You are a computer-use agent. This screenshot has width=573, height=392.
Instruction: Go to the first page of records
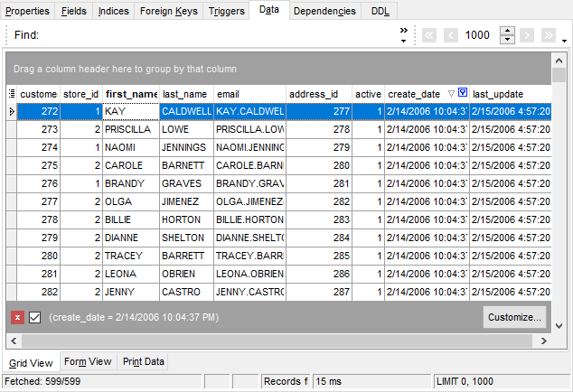click(429, 35)
